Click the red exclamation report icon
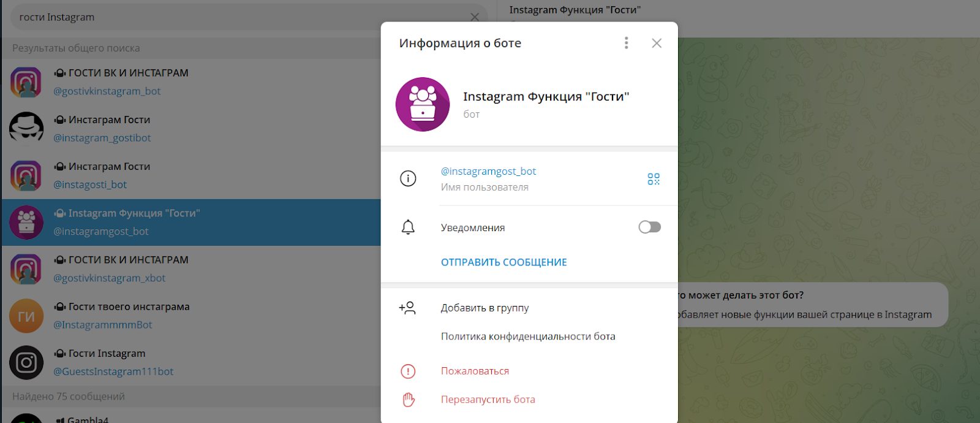 [x=408, y=371]
